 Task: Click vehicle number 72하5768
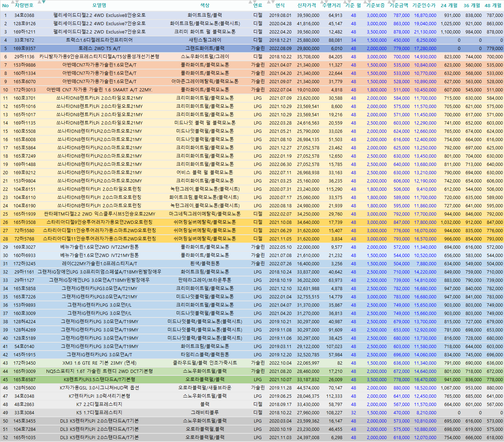[x=24, y=239]
